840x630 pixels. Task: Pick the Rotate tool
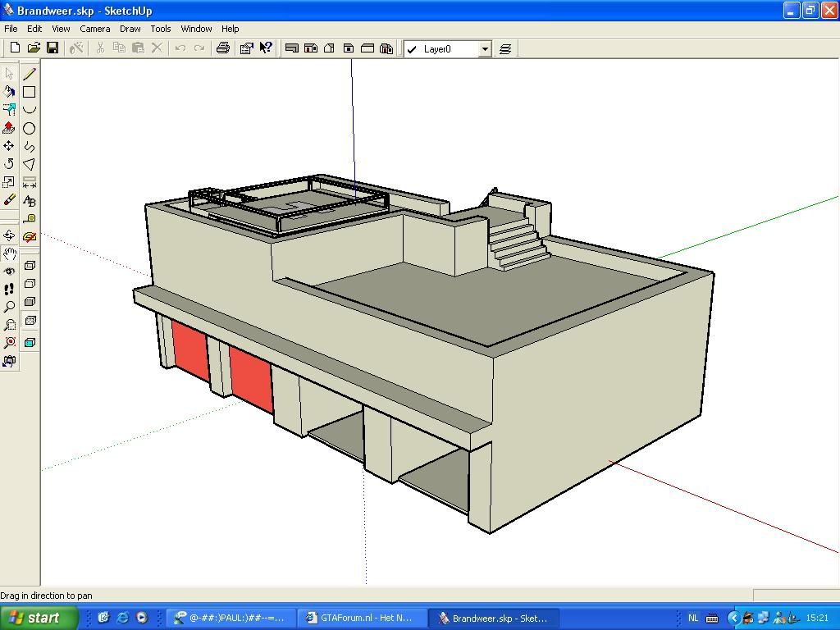click(9, 164)
